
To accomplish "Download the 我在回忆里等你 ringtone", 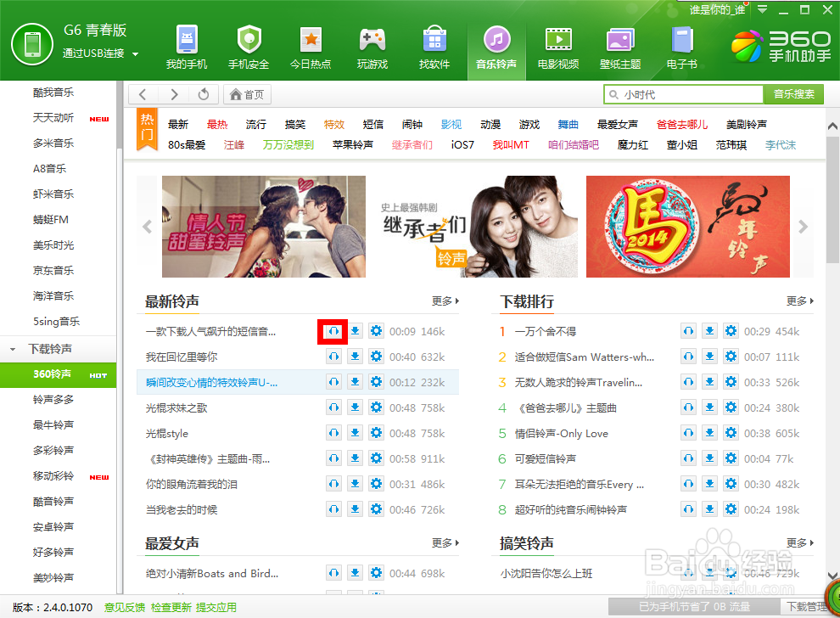I will coord(355,357).
